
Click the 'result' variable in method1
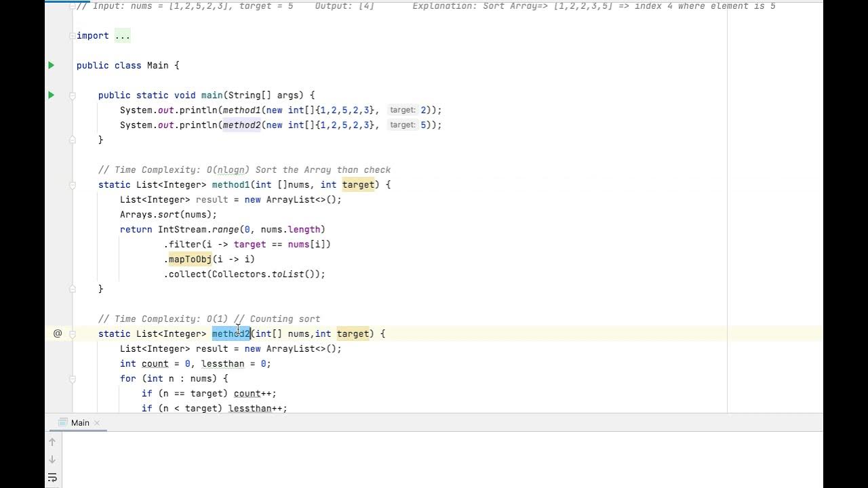tap(212, 199)
